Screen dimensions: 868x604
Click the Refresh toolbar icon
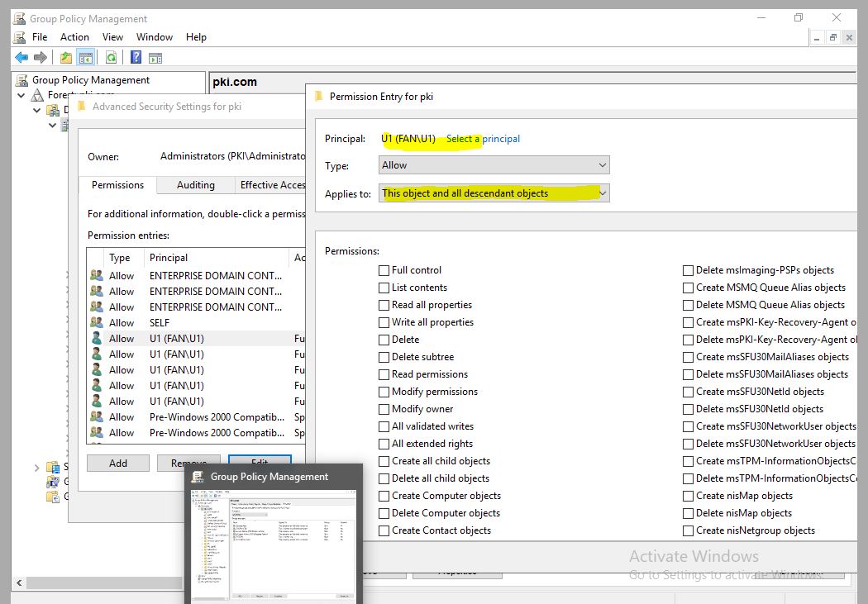click(112, 58)
